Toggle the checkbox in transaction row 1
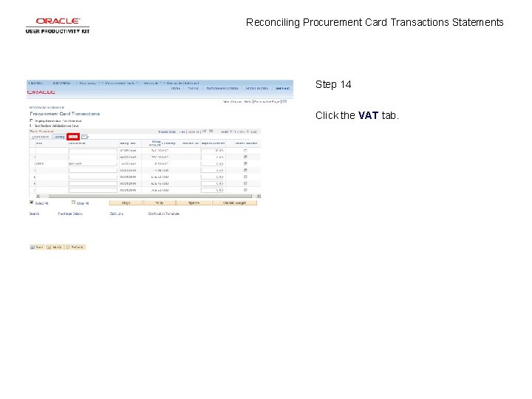Viewport: 532px width, 399px height. coord(245,150)
